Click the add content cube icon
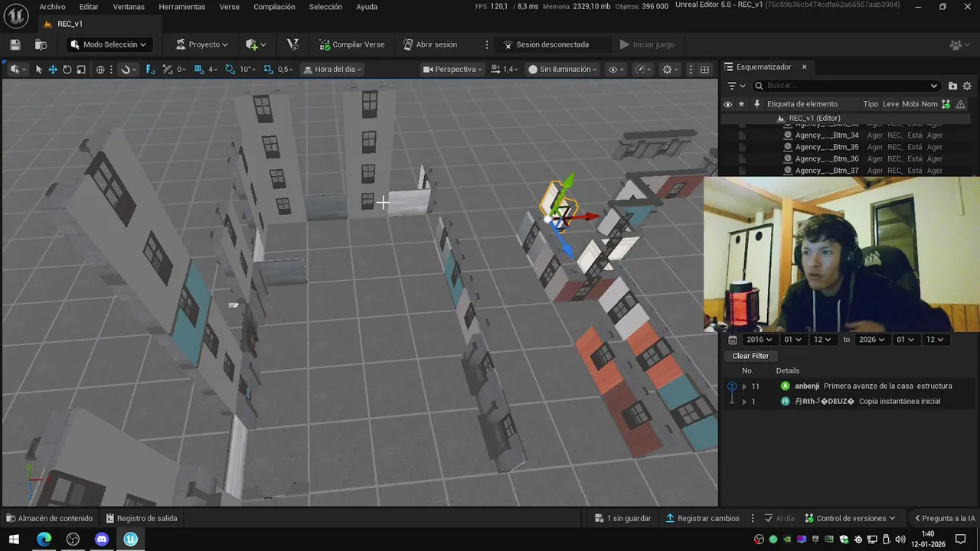 pyautogui.click(x=255, y=44)
